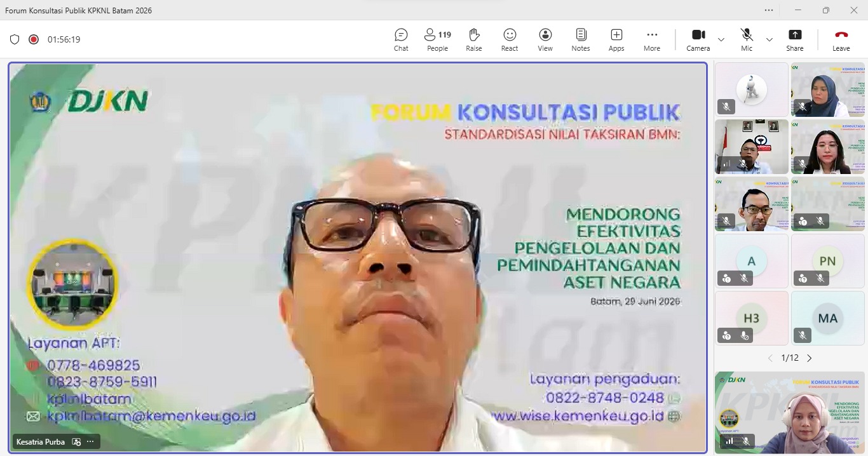
Task: Select the cartoon figure avatar tile
Action: [752, 90]
